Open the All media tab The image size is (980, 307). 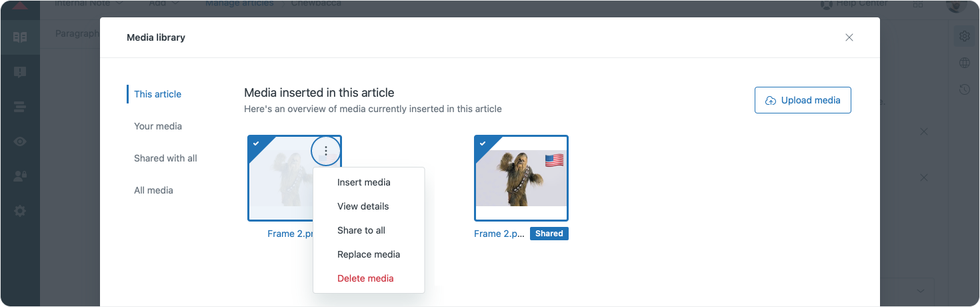coord(153,190)
